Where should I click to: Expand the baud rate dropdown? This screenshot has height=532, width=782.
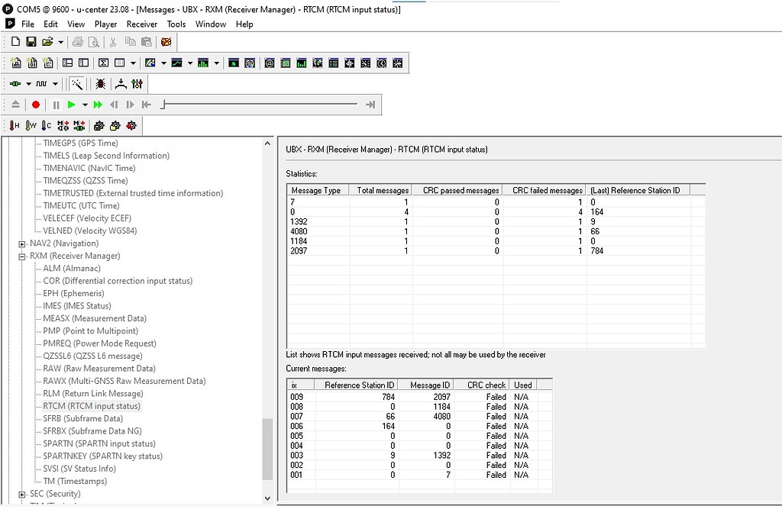(x=54, y=83)
